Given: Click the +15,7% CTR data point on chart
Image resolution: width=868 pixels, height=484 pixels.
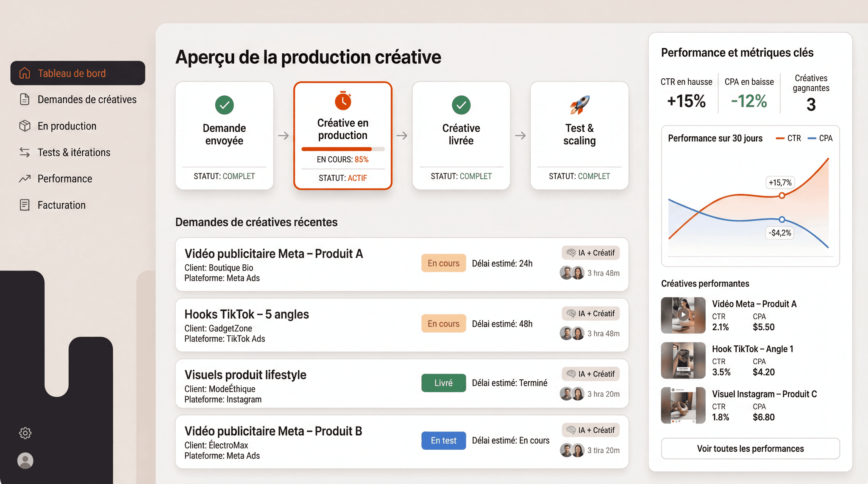Looking at the screenshot, I should click(782, 196).
